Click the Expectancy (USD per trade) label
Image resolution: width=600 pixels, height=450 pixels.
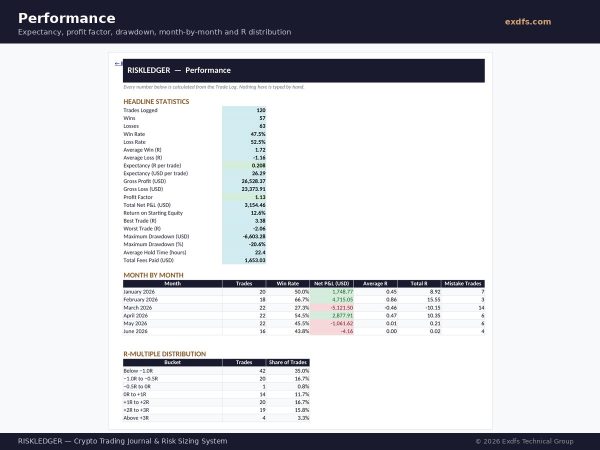156,173
